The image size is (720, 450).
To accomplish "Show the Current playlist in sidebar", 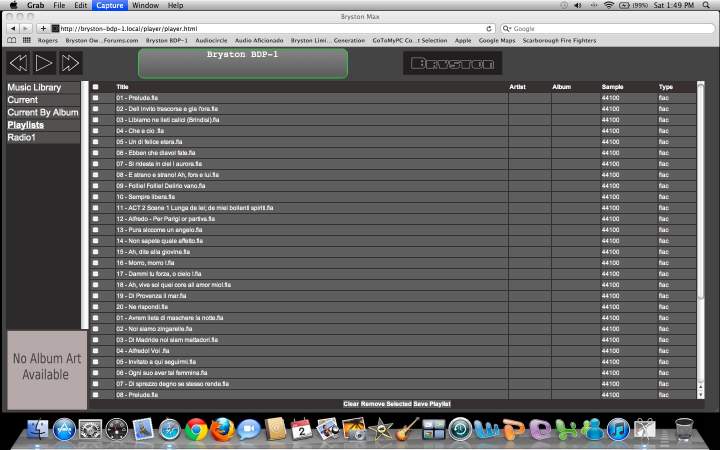I will coord(43,100).
